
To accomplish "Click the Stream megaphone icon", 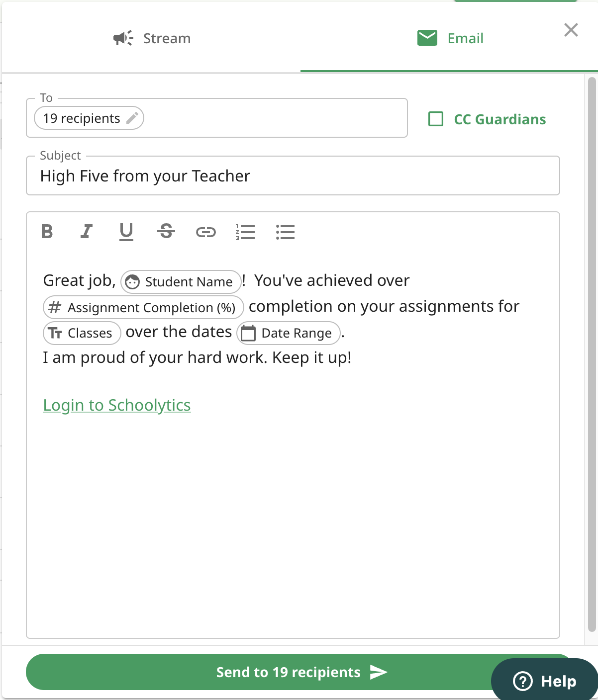I will (x=123, y=38).
